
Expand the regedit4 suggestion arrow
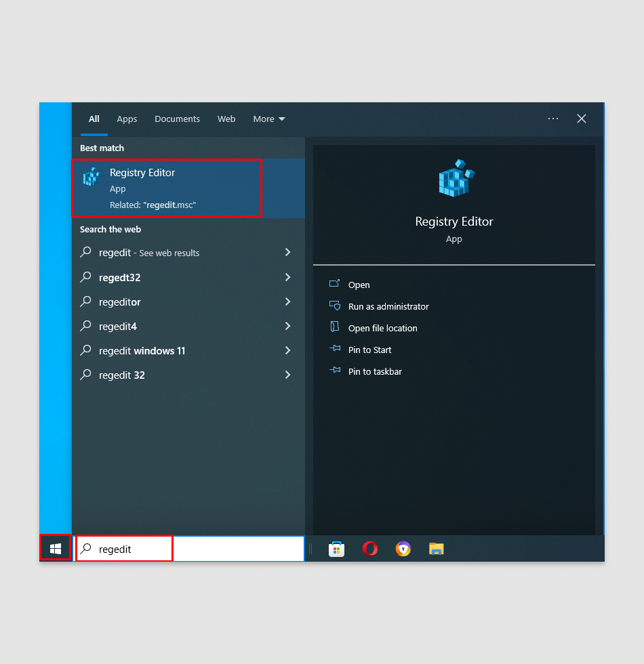point(287,326)
